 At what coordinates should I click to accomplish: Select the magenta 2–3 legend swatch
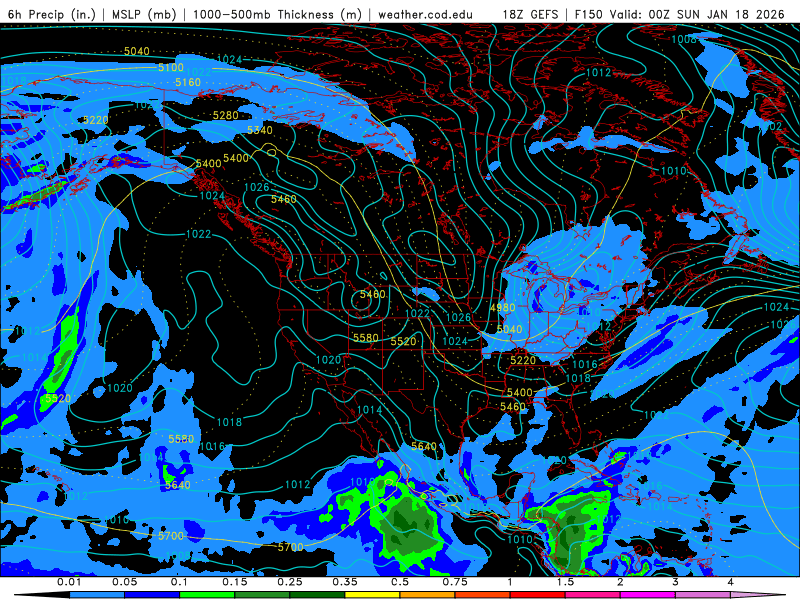tap(648, 595)
